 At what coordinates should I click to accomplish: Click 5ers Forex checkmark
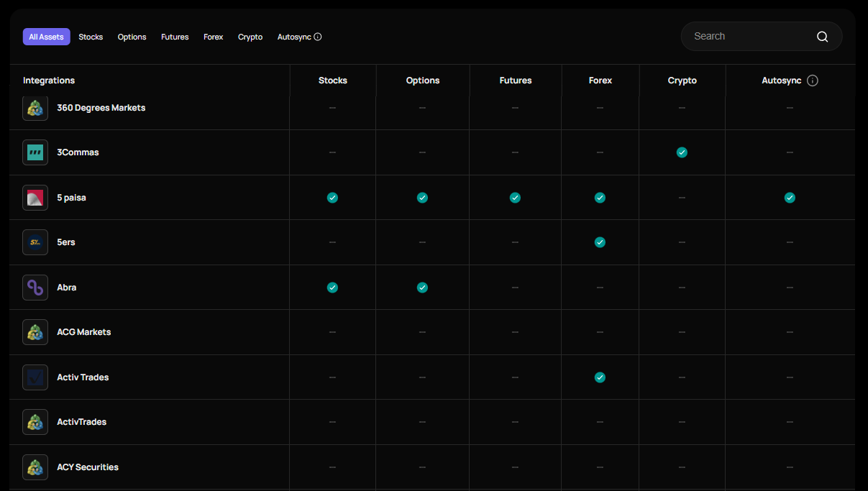(x=600, y=242)
